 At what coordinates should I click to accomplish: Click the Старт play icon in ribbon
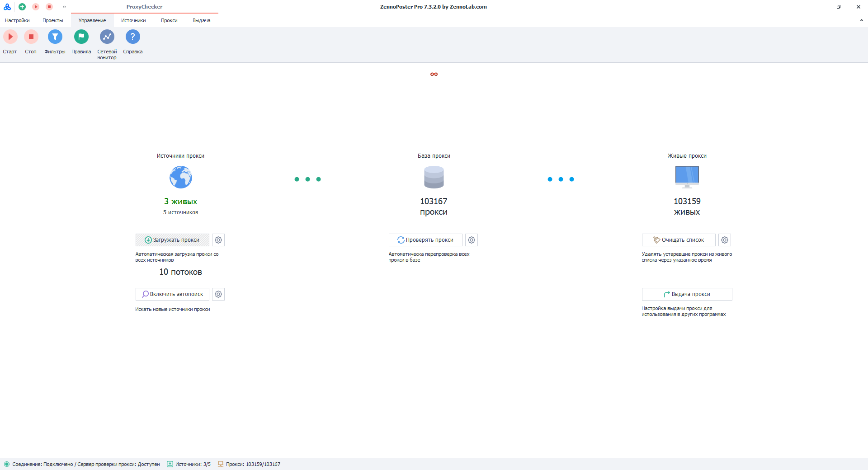click(10, 37)
